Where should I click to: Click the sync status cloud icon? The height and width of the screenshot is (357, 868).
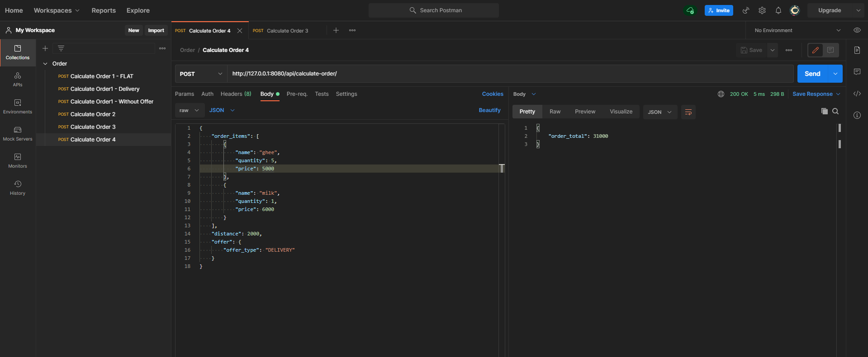tap(690, 10)
